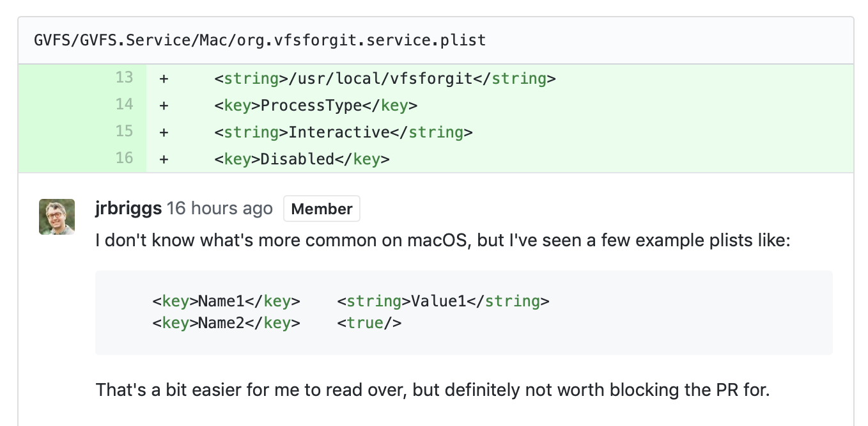This screenshot has width=868, height=426.
Task: Click the plus marker on line 13
Action: pos(164,77)
